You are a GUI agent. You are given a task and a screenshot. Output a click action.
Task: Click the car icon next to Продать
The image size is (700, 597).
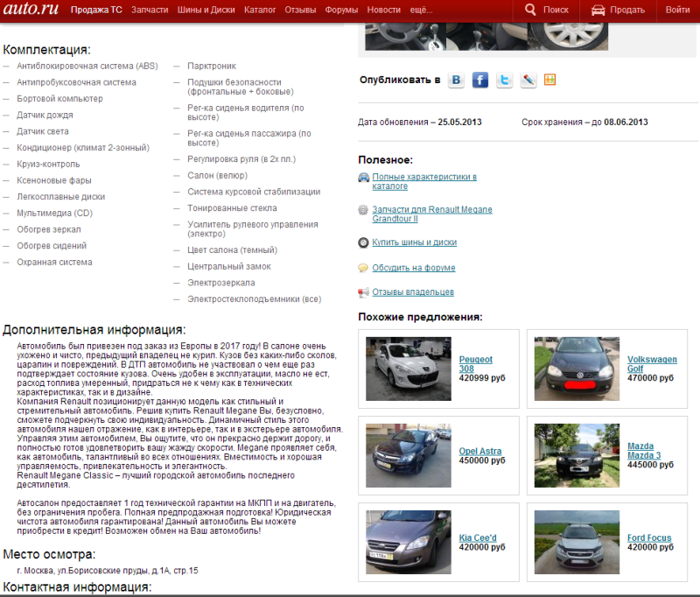click(x=598, y=10)
